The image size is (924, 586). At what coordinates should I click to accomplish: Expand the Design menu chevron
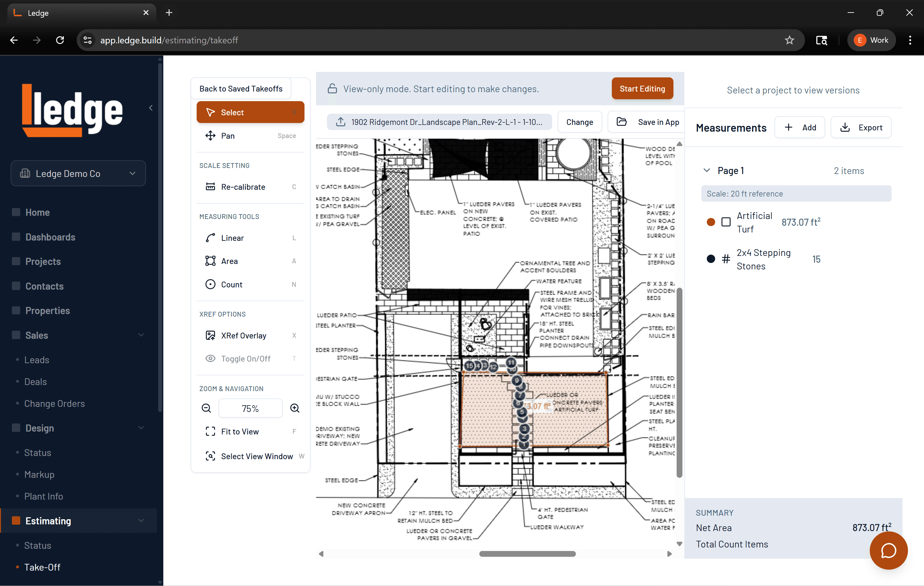pos(141,428)
